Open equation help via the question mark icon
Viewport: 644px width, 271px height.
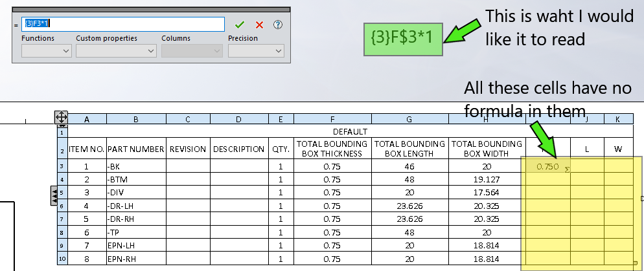[x=278, y=25]
